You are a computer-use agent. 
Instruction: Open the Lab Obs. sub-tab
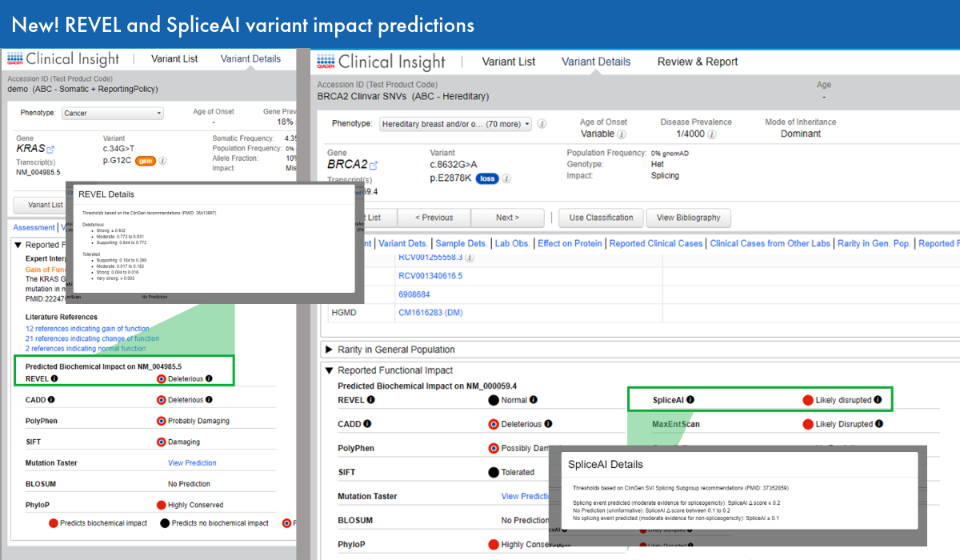(x=513, y=243)
